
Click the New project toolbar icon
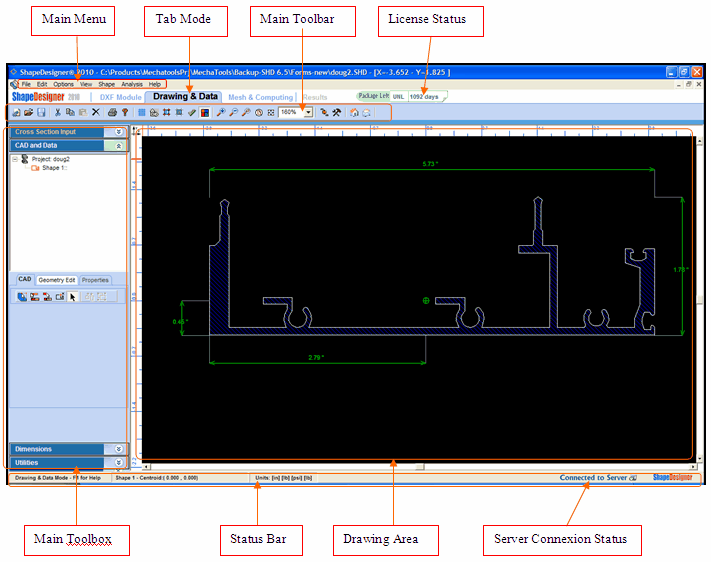(16, 112)
